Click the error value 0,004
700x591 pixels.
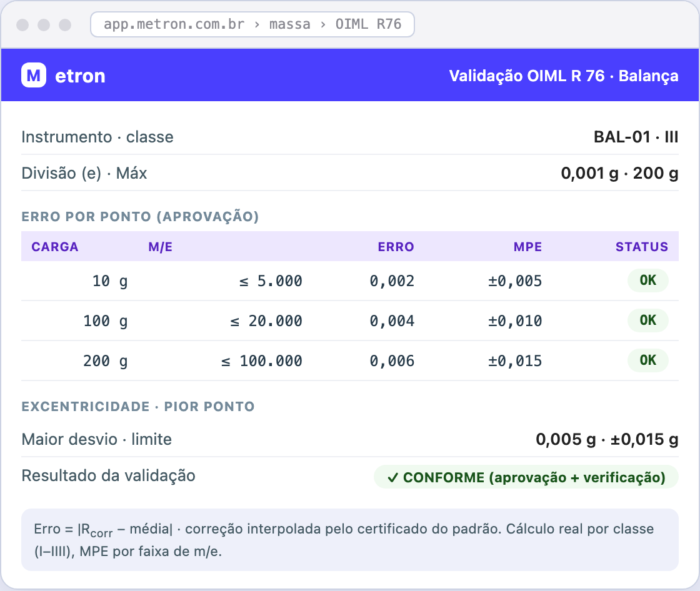click(x=392, y=321)
